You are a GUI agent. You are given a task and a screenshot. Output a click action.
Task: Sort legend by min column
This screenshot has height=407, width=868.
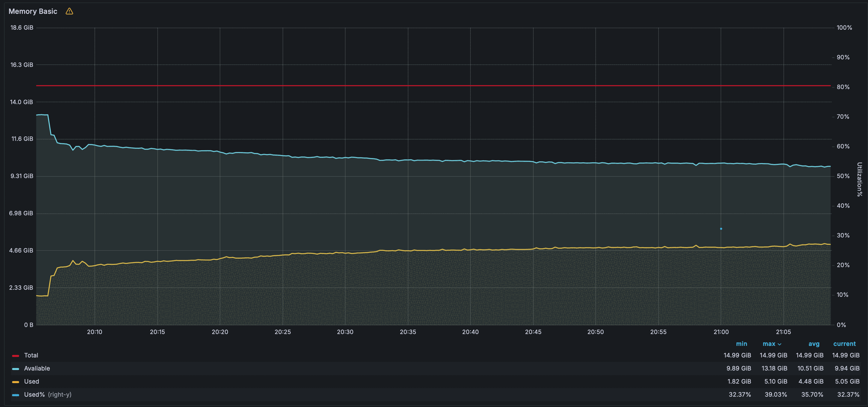741,344
